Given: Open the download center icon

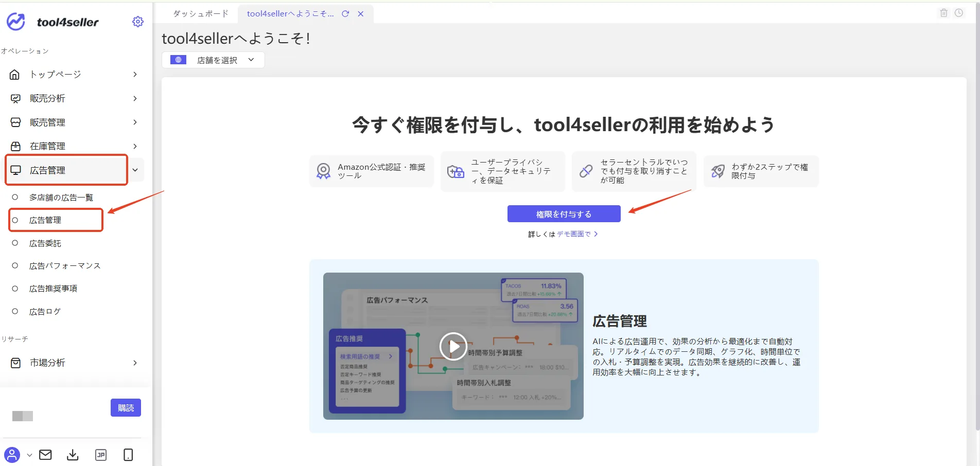Looking at the screenshot, I should [73, 455].
